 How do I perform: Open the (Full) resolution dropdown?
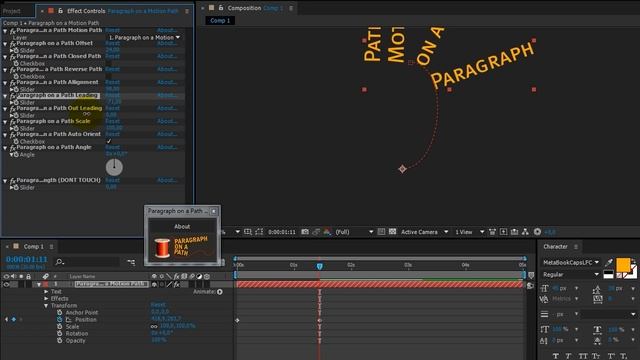point(354,232)
